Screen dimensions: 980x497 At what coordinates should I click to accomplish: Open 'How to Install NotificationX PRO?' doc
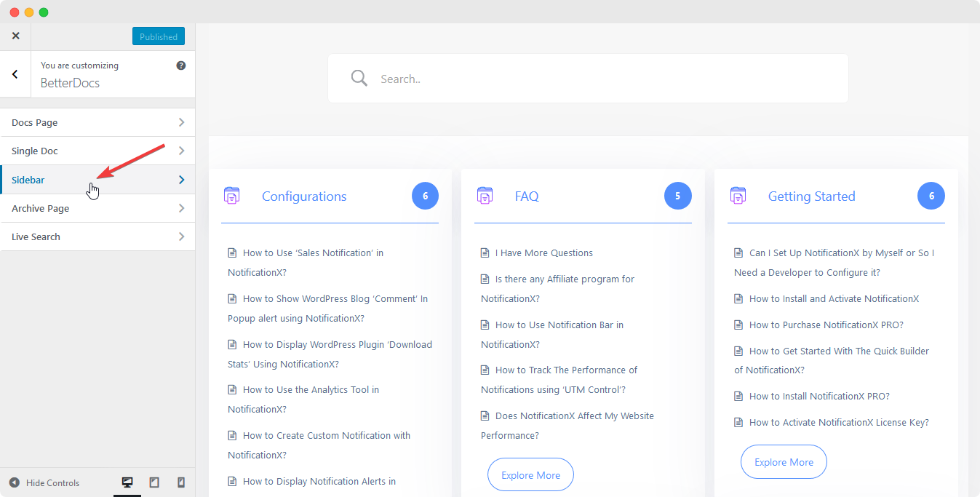[819, 396]
